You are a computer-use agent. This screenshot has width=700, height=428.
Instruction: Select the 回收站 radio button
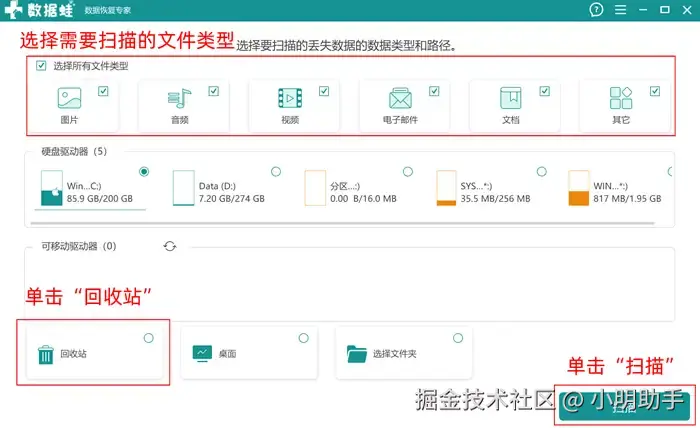coord(149,338)
